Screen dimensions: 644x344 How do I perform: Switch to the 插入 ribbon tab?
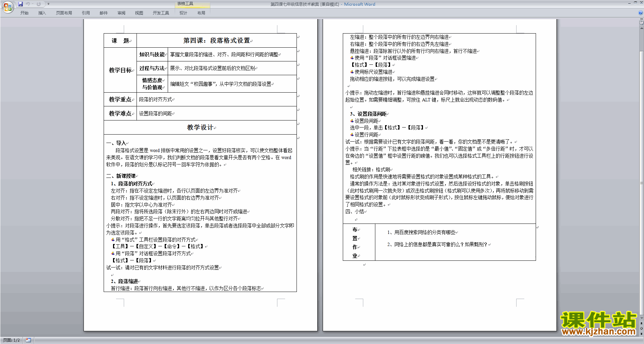click(42, 13)
